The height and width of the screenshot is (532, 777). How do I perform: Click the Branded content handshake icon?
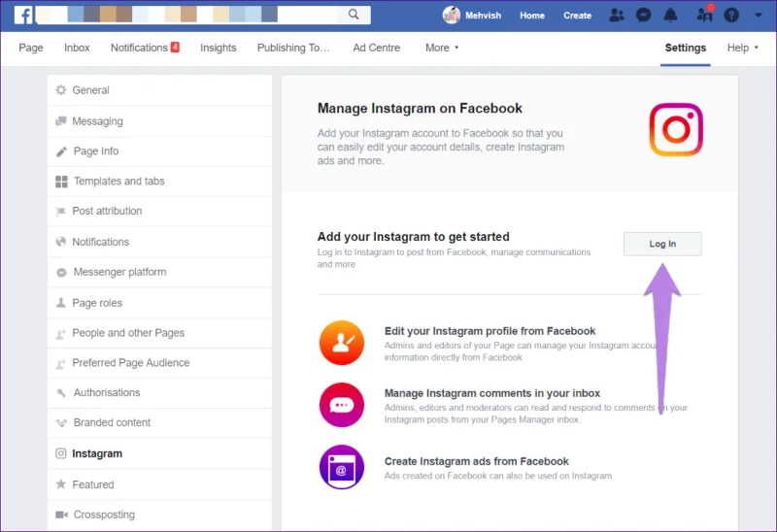pos(61,423)
